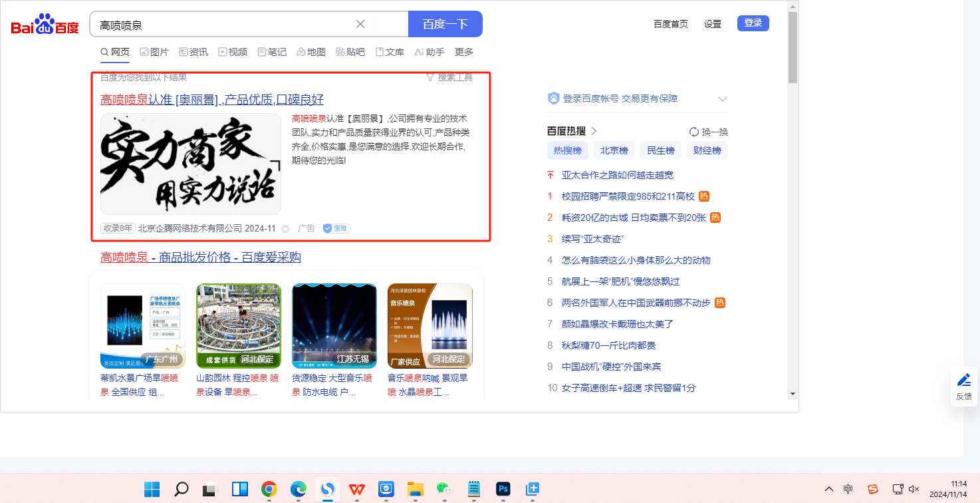Click the 北京企腾网络技术有限公司 source link
Viewport: 980px width, 503px height.
click(190, 228)
